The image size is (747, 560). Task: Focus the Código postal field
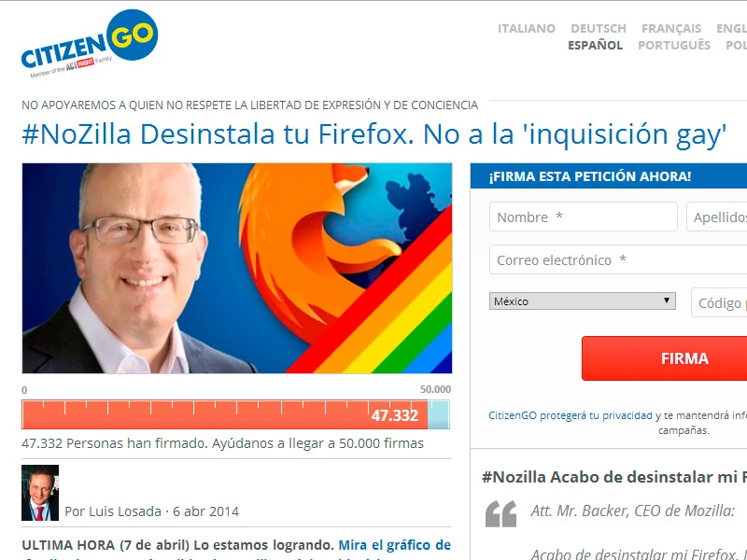point(719,302)
